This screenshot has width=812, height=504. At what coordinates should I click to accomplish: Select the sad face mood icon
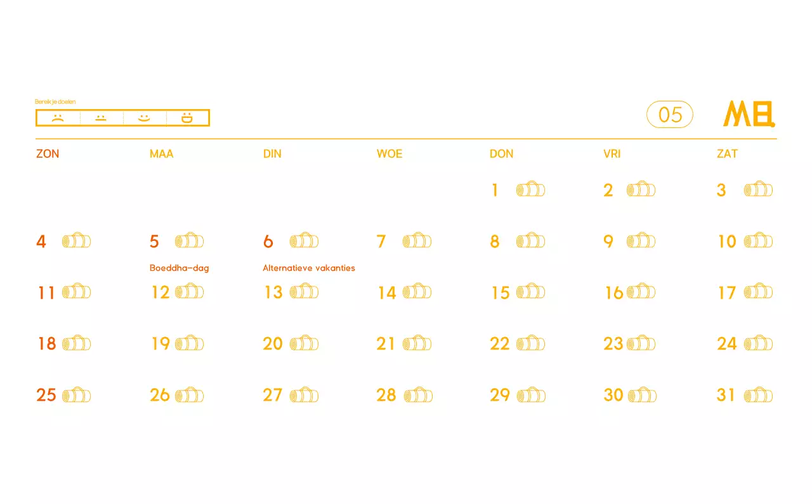pyautogui.click(x=58, y=118)
